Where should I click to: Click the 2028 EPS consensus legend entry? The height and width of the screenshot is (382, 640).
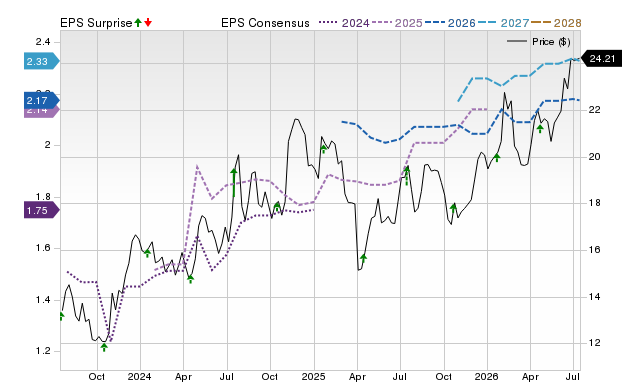556,23
